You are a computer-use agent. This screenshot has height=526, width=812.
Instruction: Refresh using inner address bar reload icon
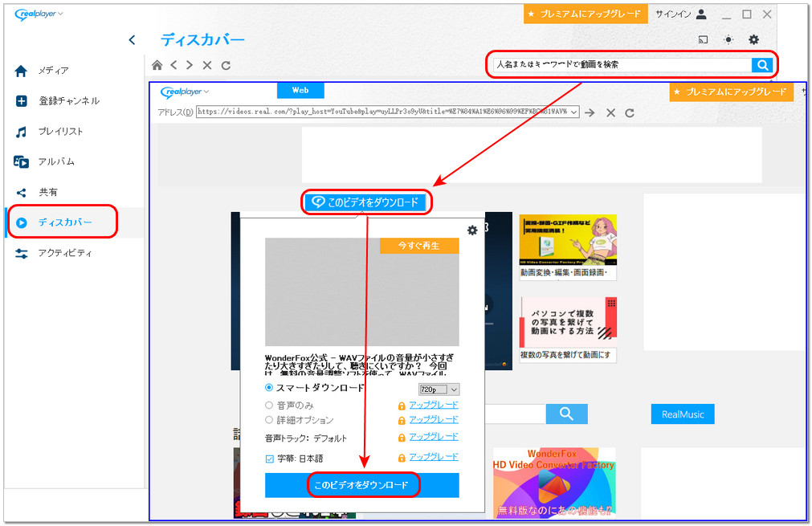630,113
